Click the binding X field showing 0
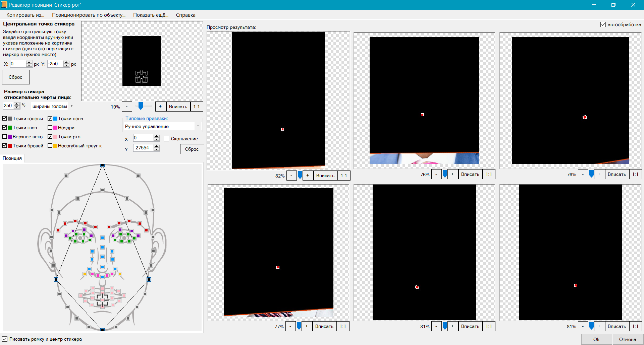The height and width of the screenshot is (345, 644). tap(144, 138)
